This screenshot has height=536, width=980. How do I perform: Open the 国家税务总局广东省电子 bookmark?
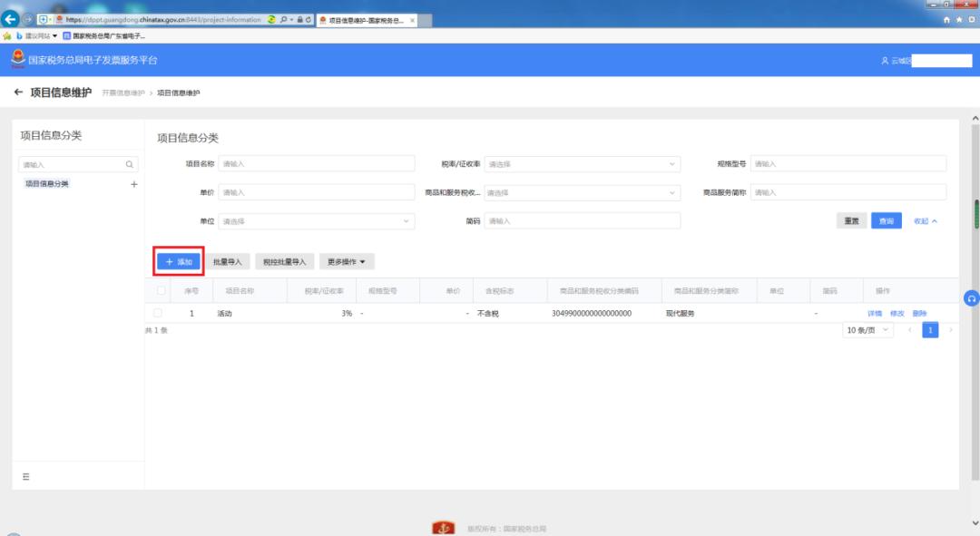coord(103,36)
